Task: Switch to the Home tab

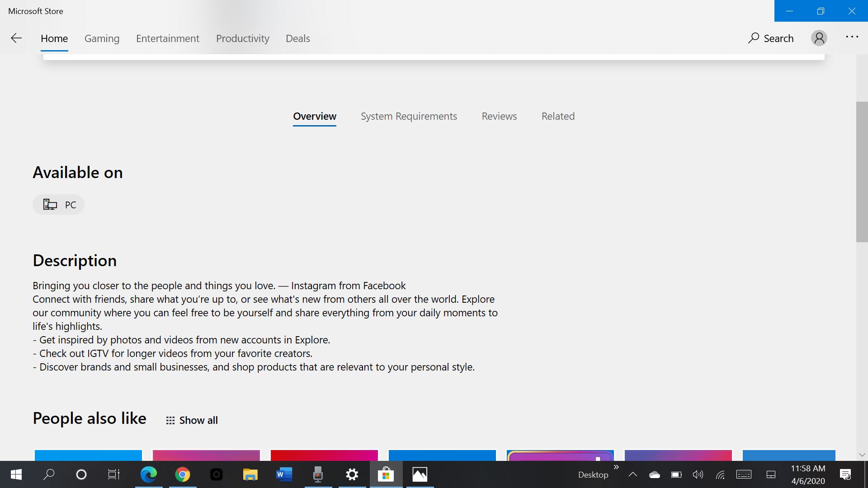Action: click(x=54, y=38)
